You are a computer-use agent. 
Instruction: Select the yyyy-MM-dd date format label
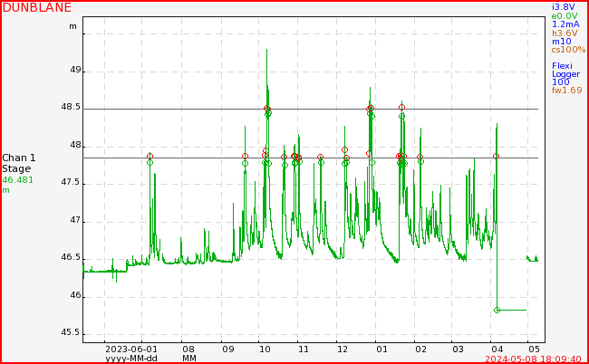(130, 359)
